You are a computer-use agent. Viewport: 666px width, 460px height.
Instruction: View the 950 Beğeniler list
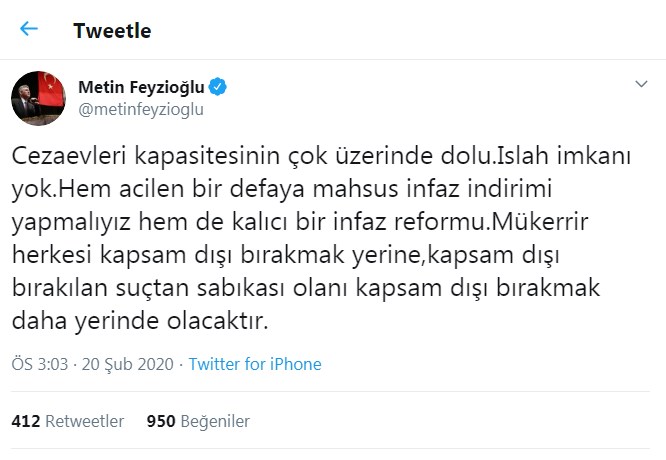(x=198, y=421)
